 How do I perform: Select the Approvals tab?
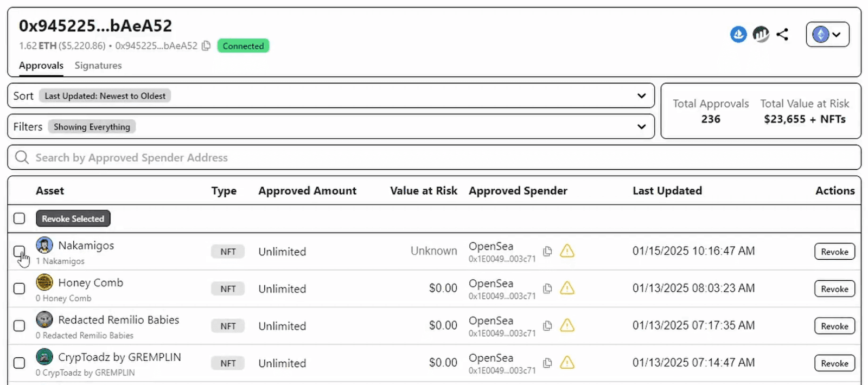[x=41, y=66]
